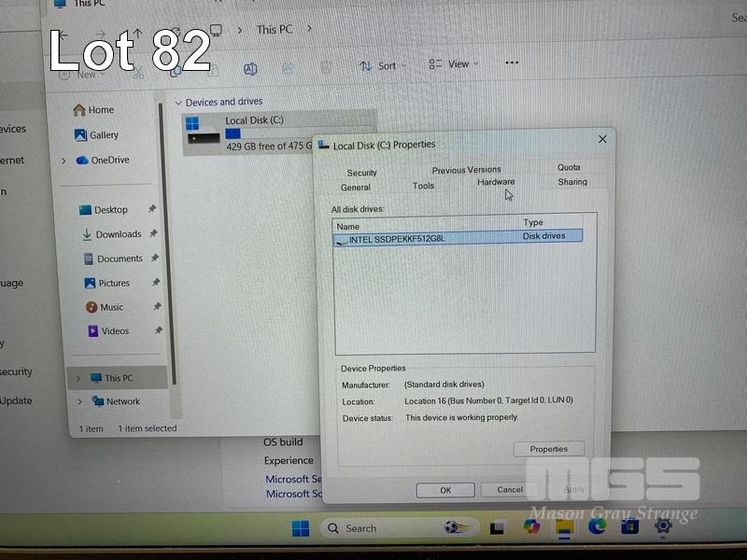Click Cancel in the Properties dialog

coord(510,489)
